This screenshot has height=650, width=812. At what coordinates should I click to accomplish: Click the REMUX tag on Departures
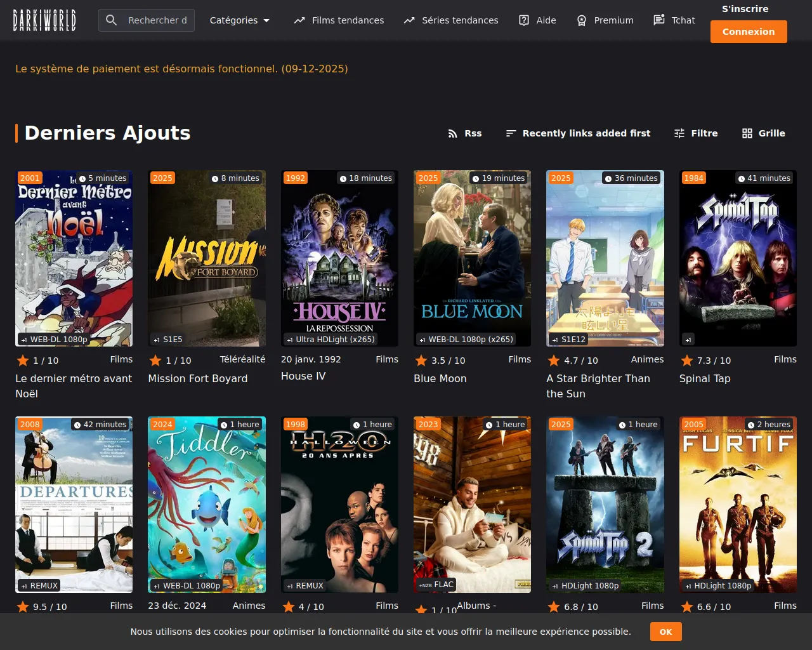point(39,586)
